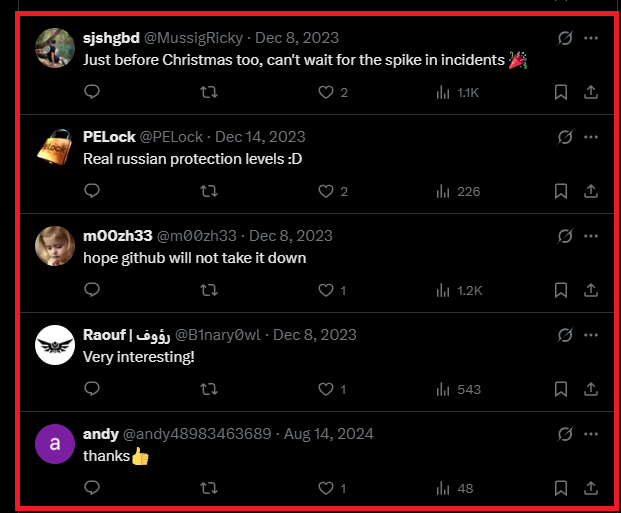
Task: Open the more options menu on PELock tweet
Action: (591, 137)
